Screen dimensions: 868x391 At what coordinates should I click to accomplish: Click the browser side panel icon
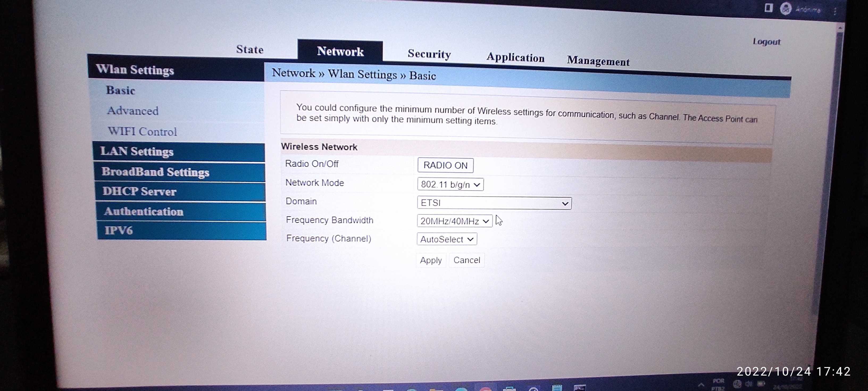(x=768, y=8)
